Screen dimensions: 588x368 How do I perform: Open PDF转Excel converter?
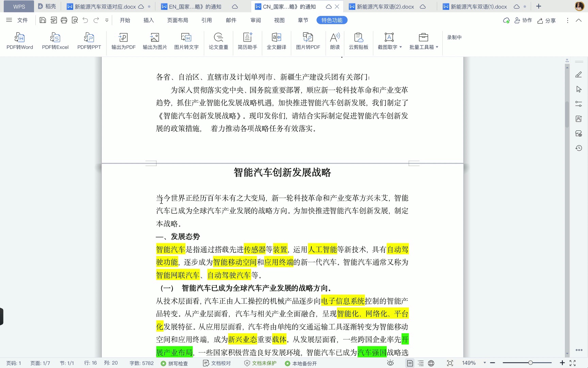(55, 41)
